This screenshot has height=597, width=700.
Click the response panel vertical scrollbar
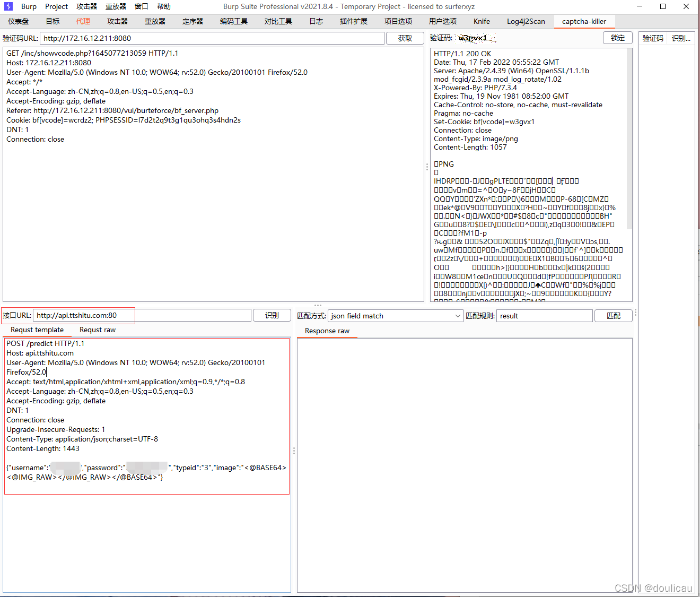coord(629,139)
